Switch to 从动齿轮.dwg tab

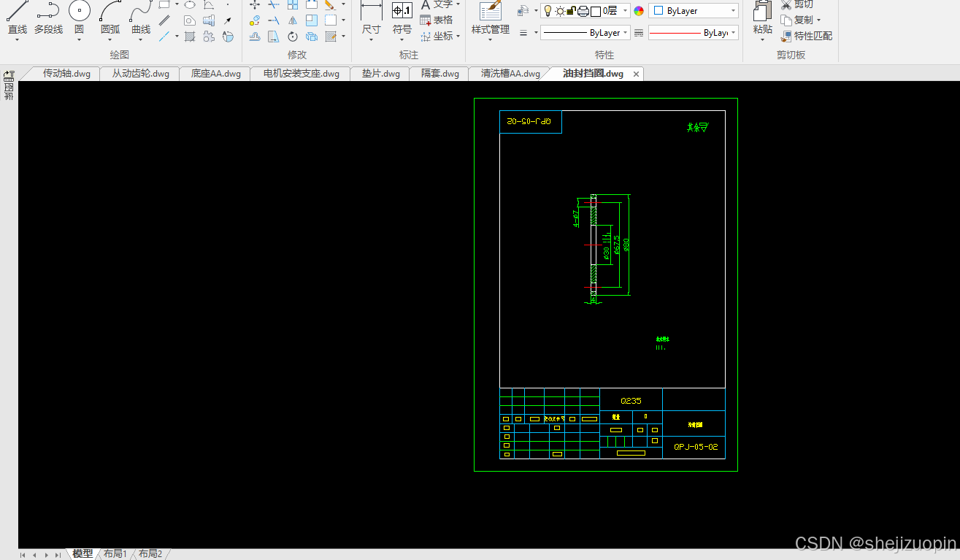point(140,74)
